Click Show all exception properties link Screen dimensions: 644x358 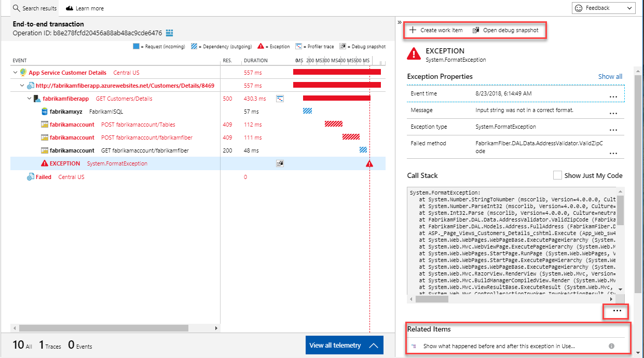610,76
